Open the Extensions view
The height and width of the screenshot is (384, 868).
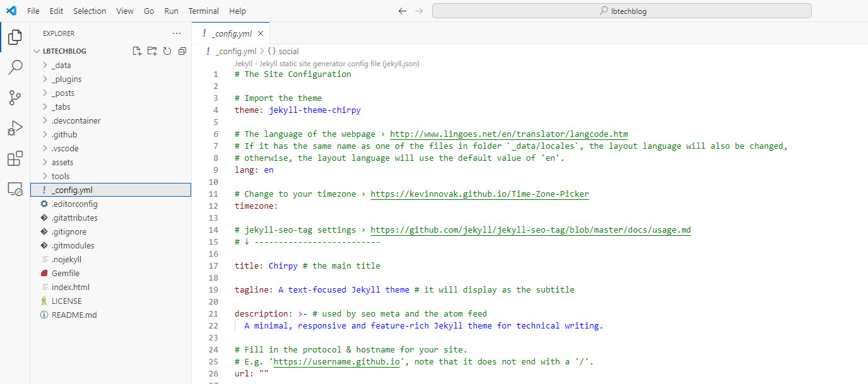(15, 158)
